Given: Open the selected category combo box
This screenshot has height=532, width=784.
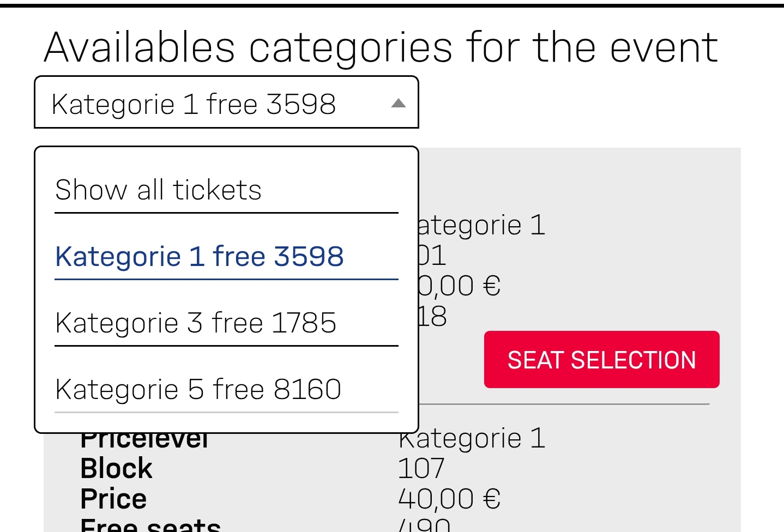Looking at the screenshot, I should coord(226,103).
